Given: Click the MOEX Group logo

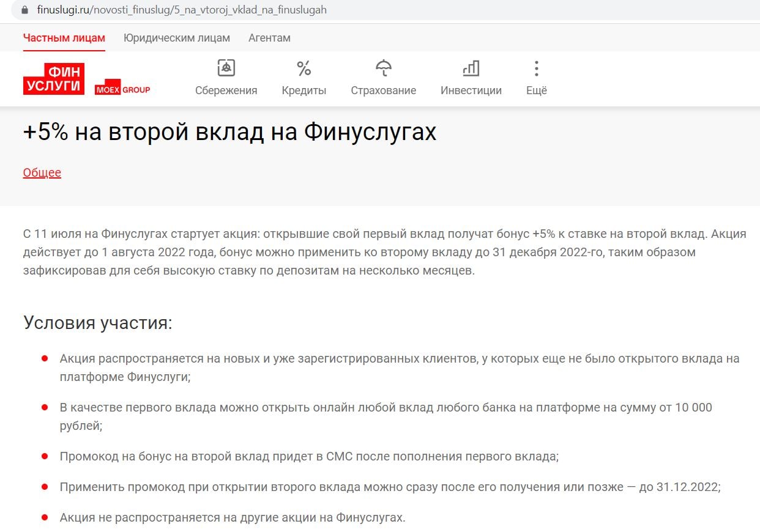Looking at the screenshot, I should coord(122,89).
